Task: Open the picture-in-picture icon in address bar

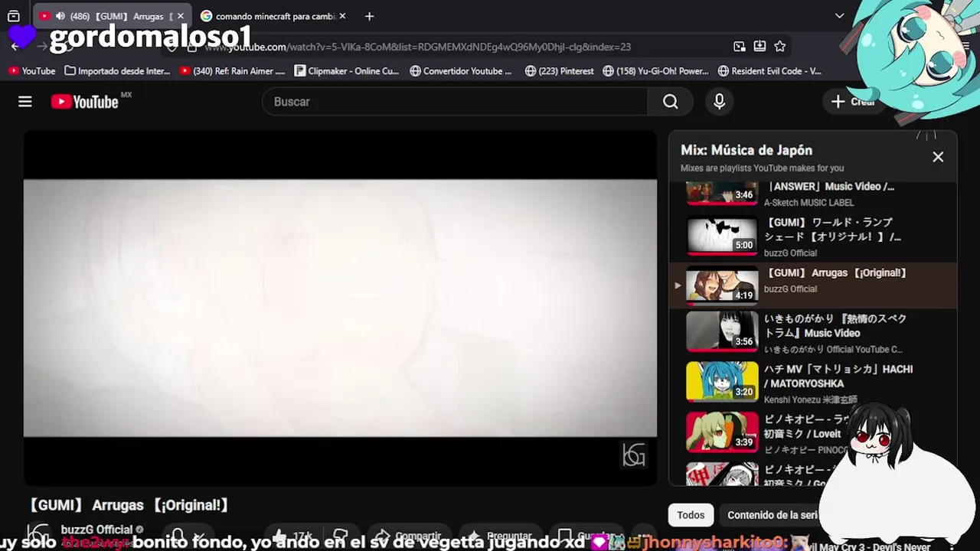Action: 739,47
